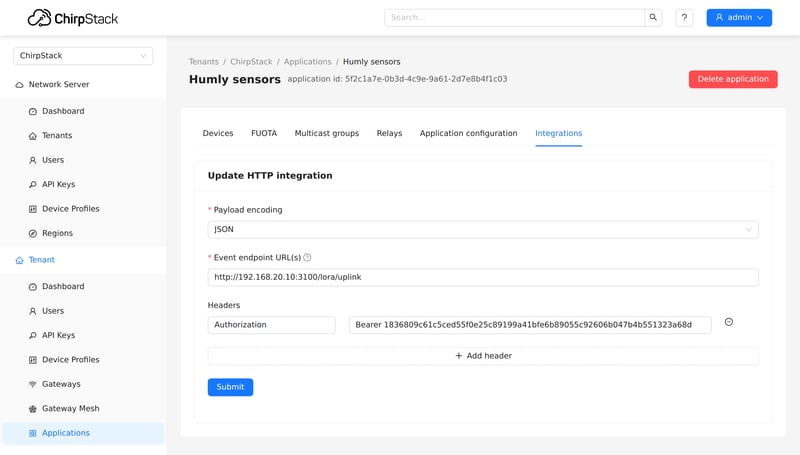Click Tenant API Keys key icon

[33, 336]
